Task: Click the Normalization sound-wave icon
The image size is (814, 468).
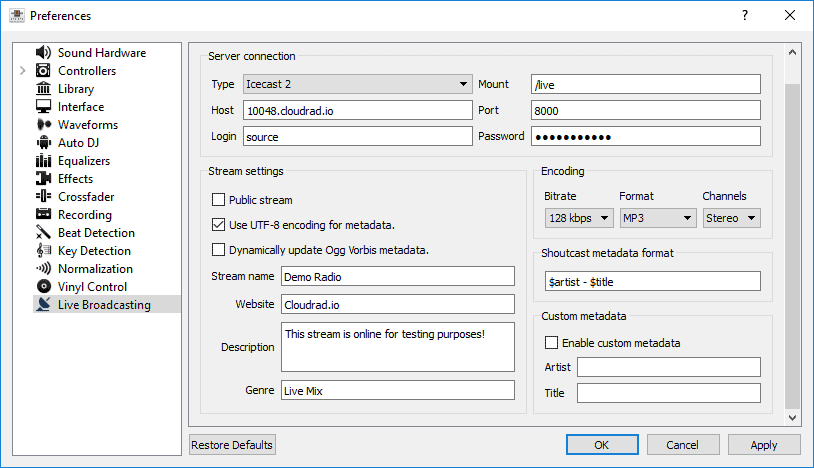Action: click(x=43, y=268)
